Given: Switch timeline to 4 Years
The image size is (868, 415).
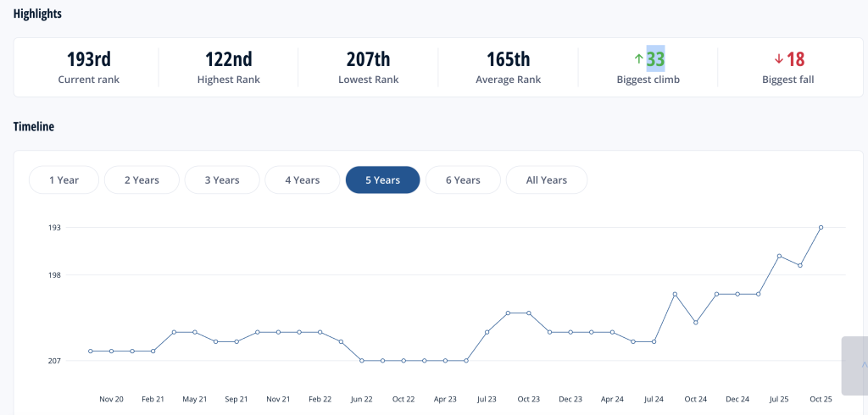Looking at the screenshot, I should [x=303, y=180].
